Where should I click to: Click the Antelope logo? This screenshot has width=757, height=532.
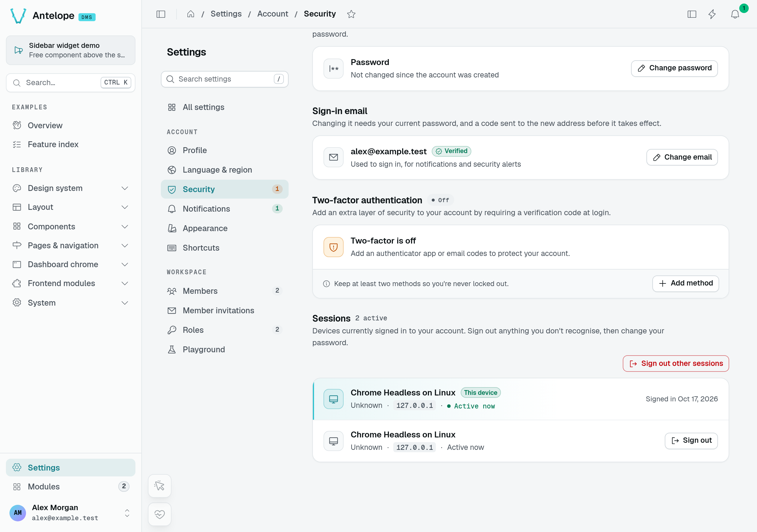[18, 15]
